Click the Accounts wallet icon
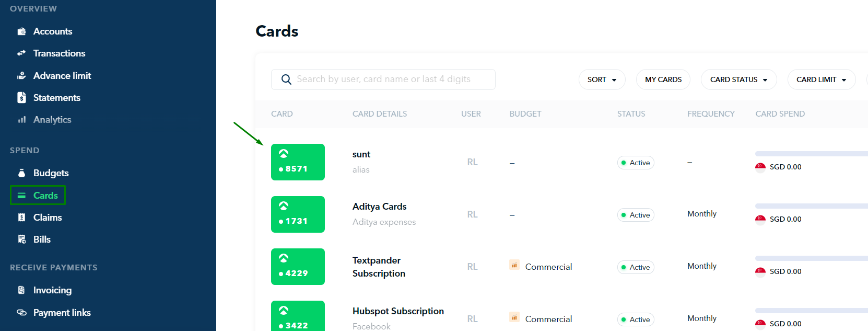The height and width of the screenshot is (331, 868). point(21,31)
